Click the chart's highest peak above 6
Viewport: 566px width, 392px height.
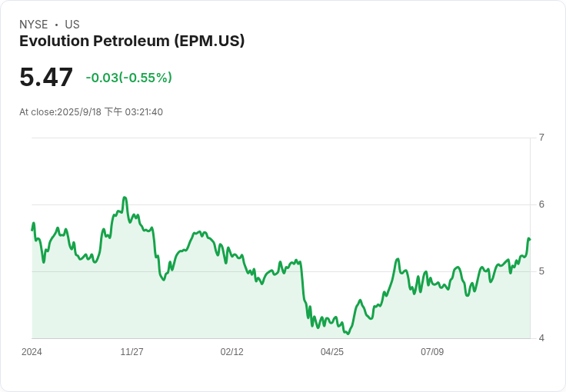click(125, 198)
